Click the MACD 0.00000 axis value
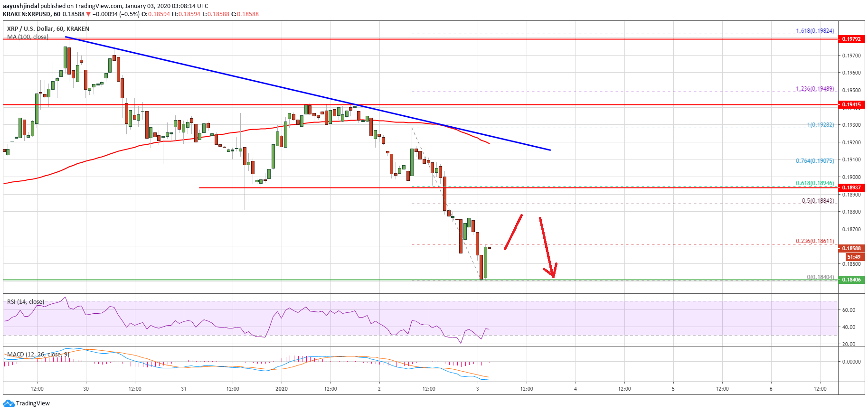The image size is (868, 412). (851, 362)
